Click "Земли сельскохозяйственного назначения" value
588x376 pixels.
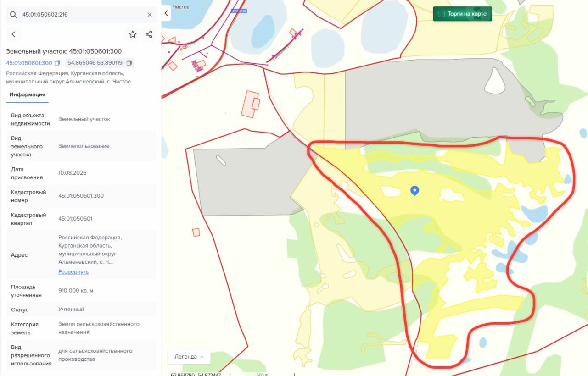click(99, 328)
